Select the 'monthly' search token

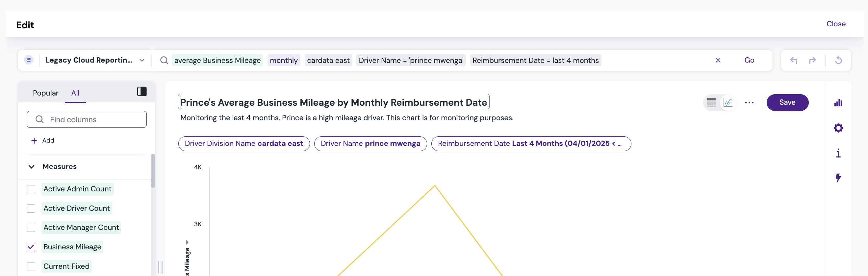click(284, 60)
